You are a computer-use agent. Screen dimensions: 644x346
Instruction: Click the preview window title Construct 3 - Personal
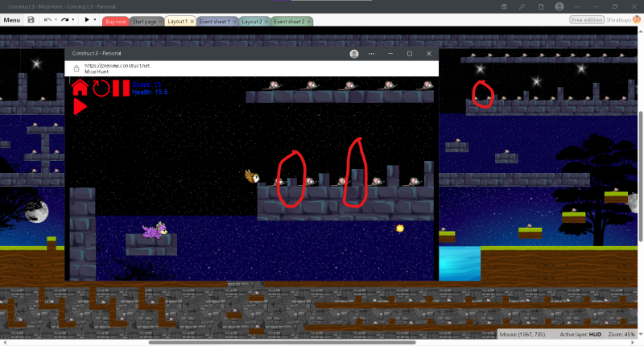pos(97,53)
